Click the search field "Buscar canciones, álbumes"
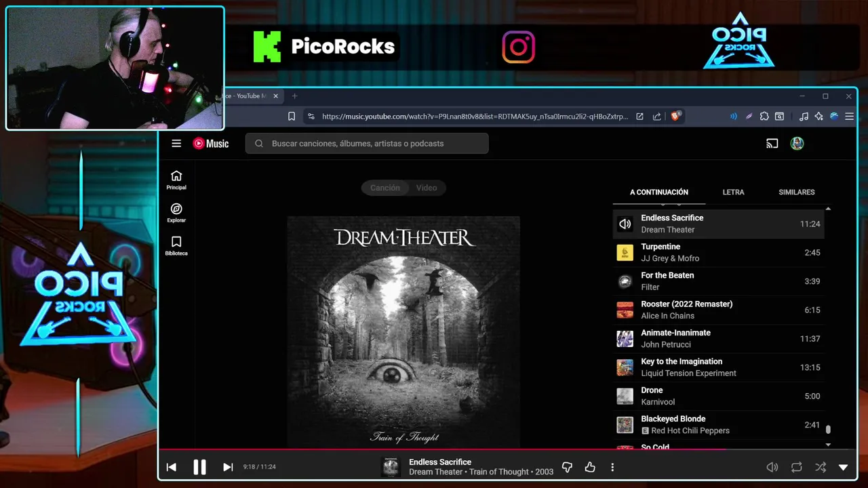The height and width of the screenshot is (488, 868). 367,143
